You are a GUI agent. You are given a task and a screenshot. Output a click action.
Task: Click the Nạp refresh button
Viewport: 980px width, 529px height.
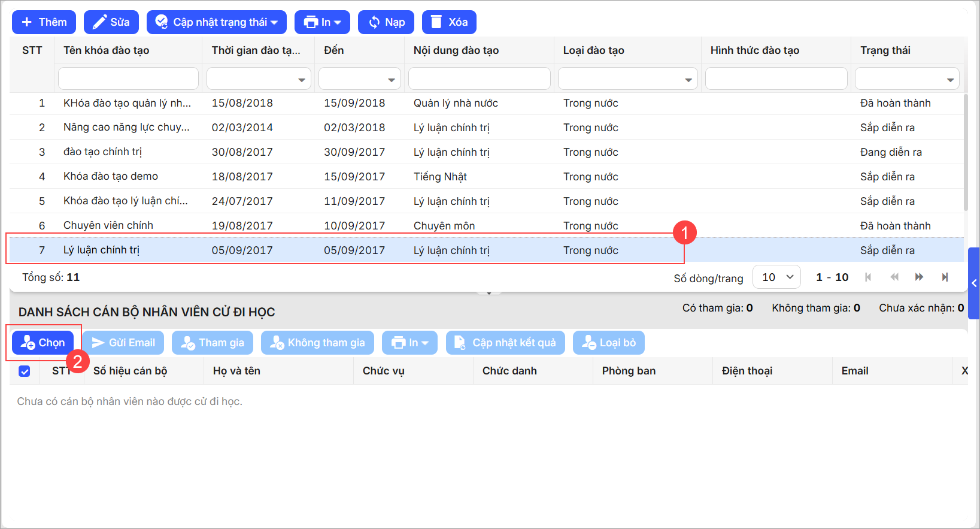point(386,22)
